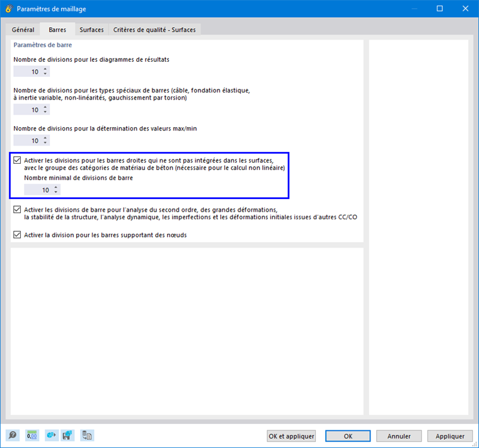479x448 pixels.
Task: Click label 'Nombre de divisions pour la détermination des valeurs max/min'
Action: click(x=105, y=129)
